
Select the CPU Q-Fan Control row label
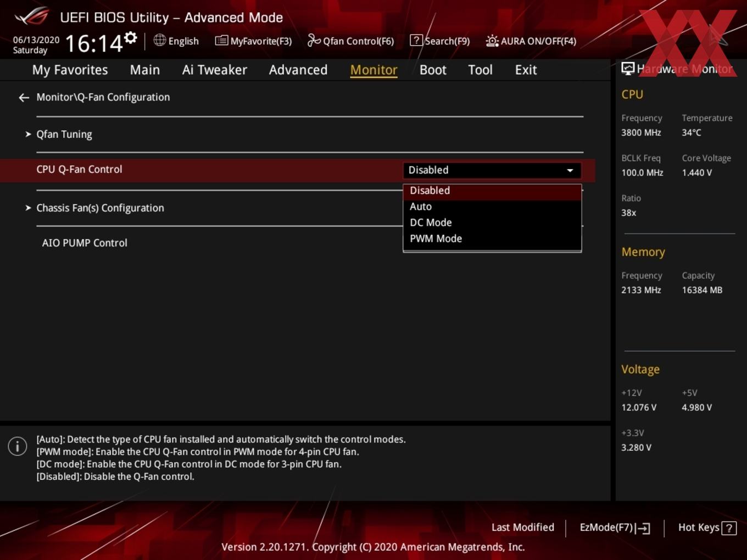79,169
